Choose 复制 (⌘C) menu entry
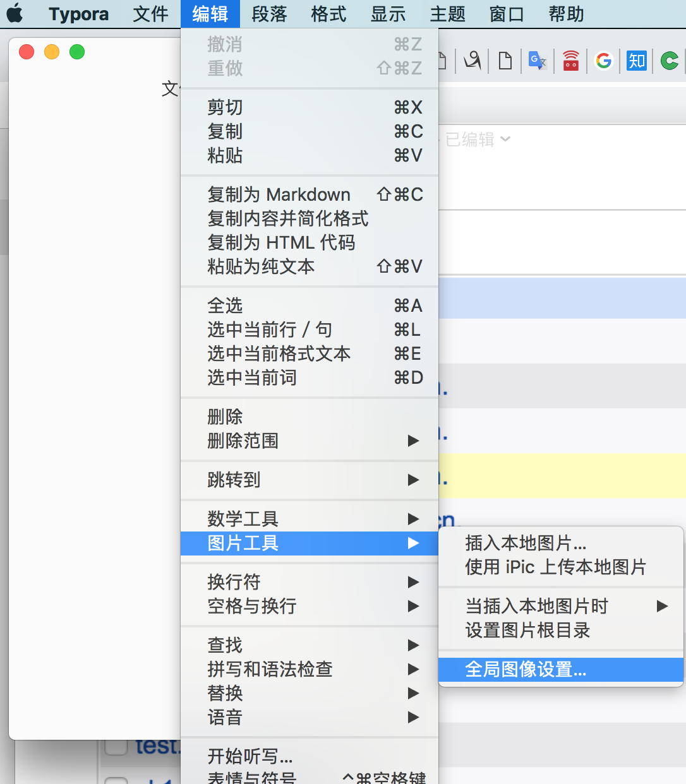Screen dimensions: 686x784 [x=310, y=131]
